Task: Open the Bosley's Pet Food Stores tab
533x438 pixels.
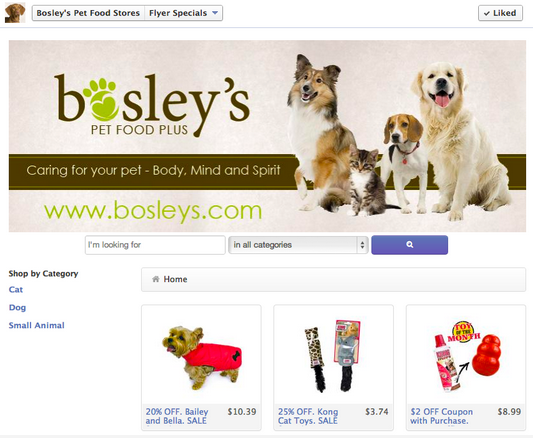Action: (88, 13)
